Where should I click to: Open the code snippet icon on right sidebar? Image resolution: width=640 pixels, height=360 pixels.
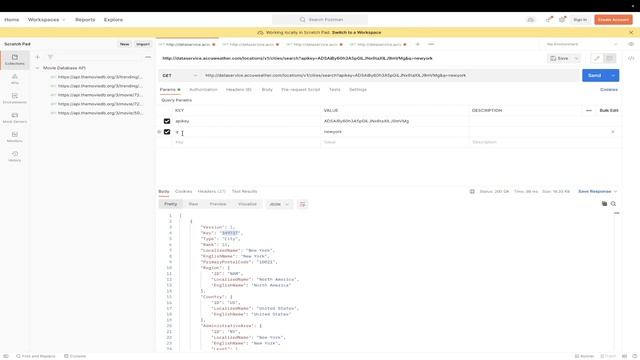(x=631, y=58)
